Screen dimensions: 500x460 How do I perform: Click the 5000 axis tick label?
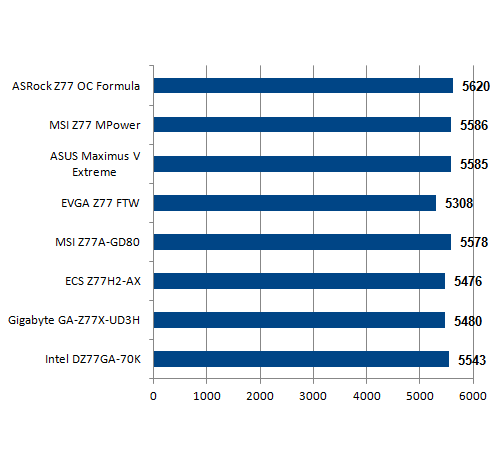420,396
